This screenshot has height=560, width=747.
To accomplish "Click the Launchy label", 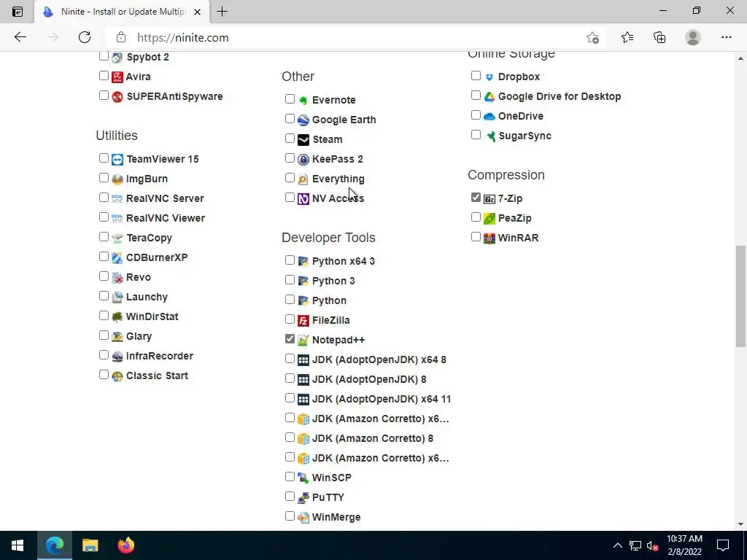I will pyautogui.click(x=147, y=297).
